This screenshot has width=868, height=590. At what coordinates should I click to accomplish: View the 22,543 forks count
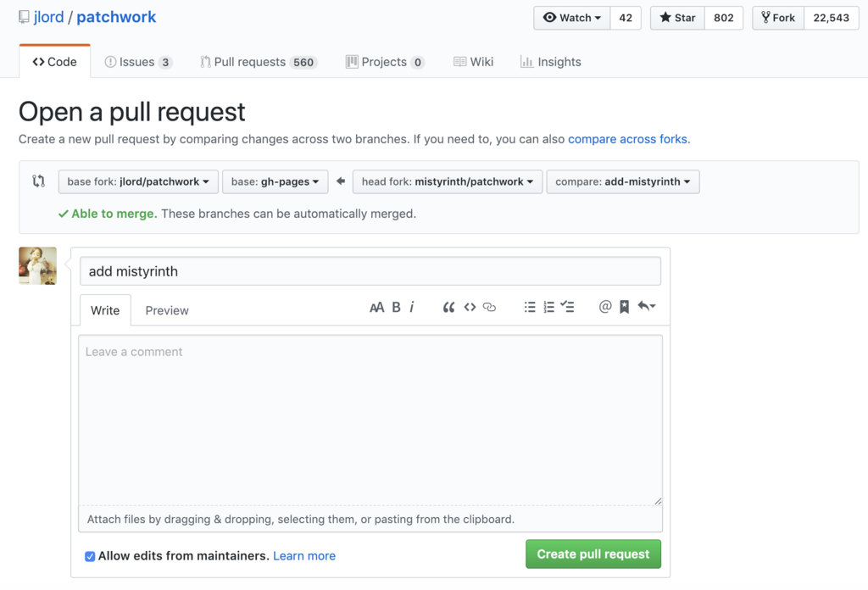click(x=831, y=18)
